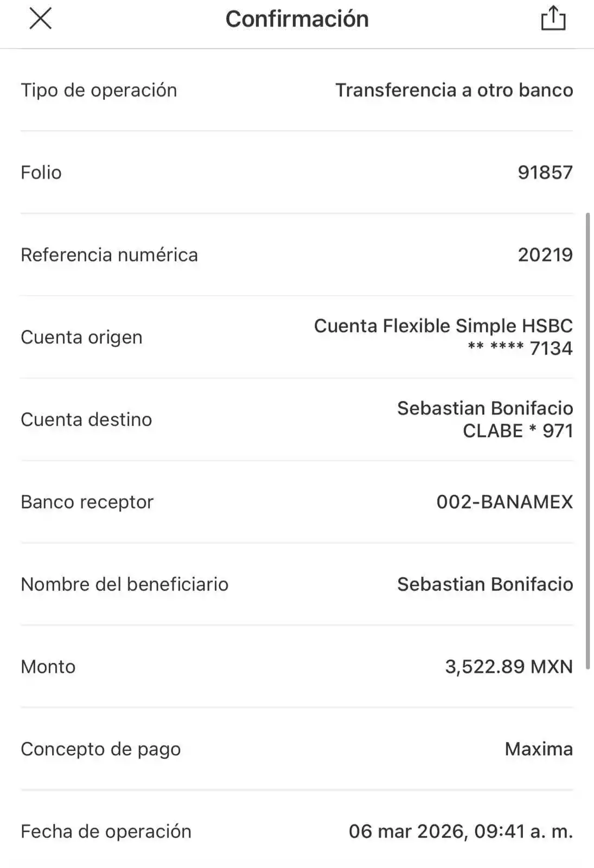Tap the Confirmación header title

pyautogui.click(x=297, y=19)
